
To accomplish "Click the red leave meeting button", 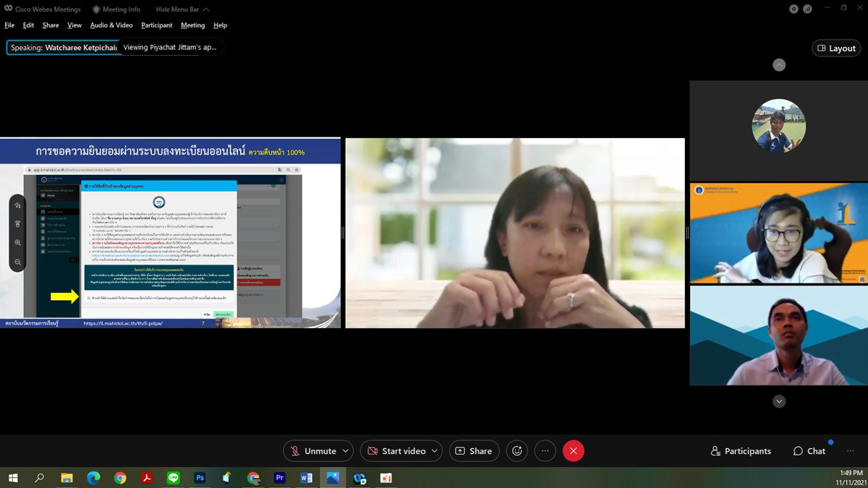I will 574,451.
